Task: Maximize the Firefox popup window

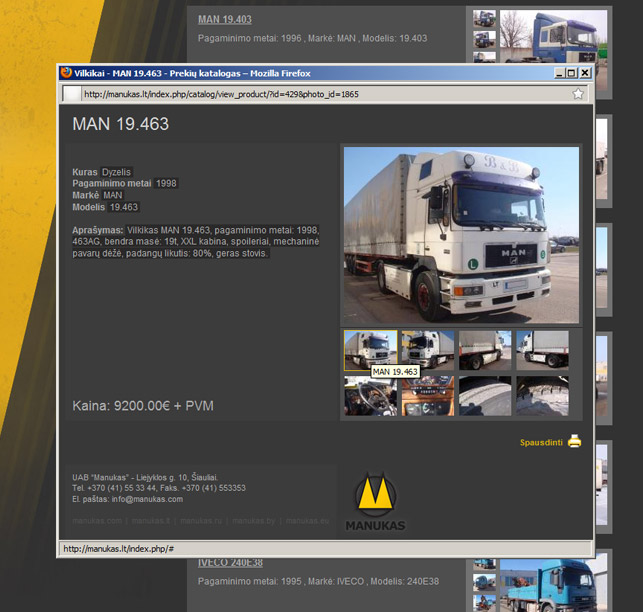Action: pyautogui.click(x=571, y=73)
